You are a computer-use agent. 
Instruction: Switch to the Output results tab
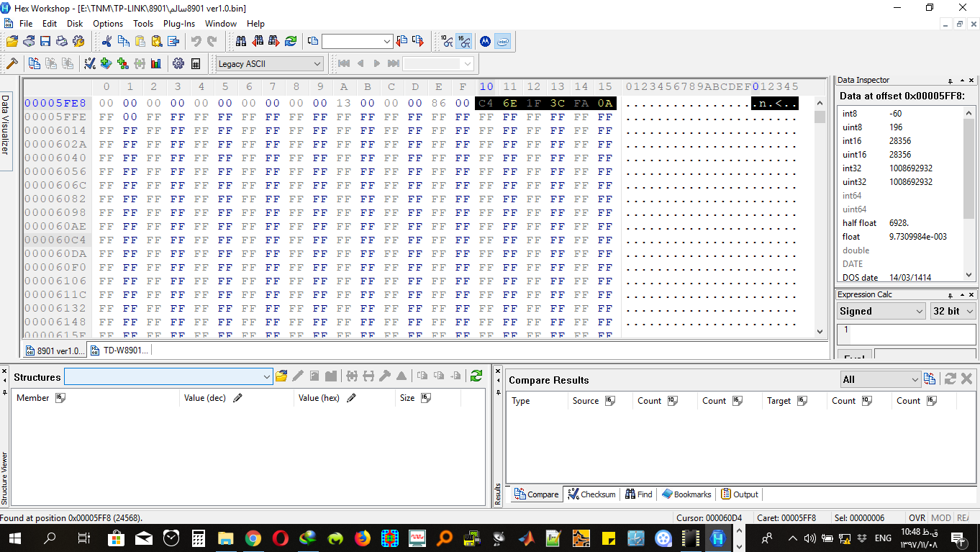click(x=740, y=494)
